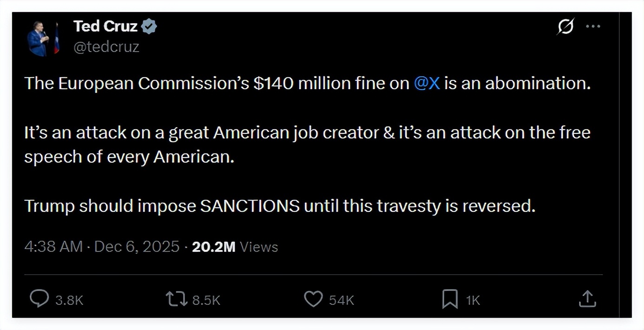Repost the tweet using the retweet icon
Screen dimensions: 644x330
(x=177, y=299)
